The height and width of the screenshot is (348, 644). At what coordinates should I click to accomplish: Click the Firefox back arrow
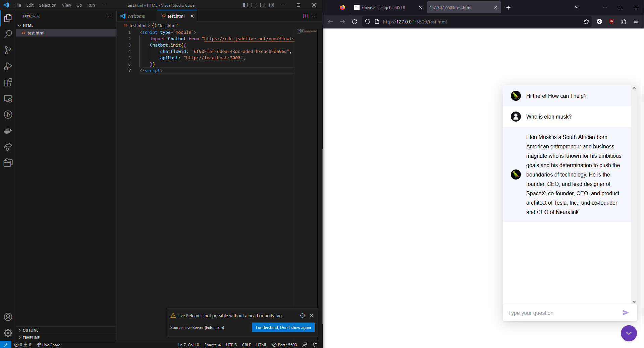pos(330,22)
